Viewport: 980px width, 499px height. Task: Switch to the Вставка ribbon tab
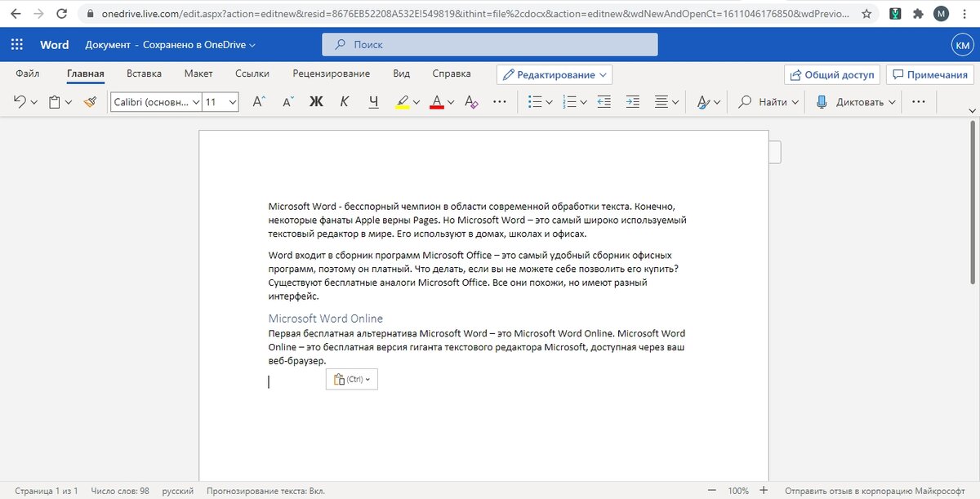pyautogui.click(x=144, y=73)
